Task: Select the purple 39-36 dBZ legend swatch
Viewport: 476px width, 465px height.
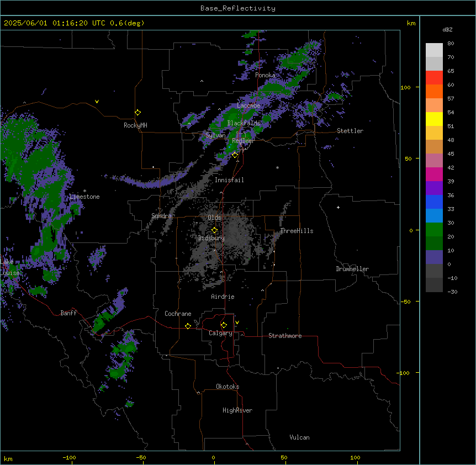Action: click(x=434, y=188)
